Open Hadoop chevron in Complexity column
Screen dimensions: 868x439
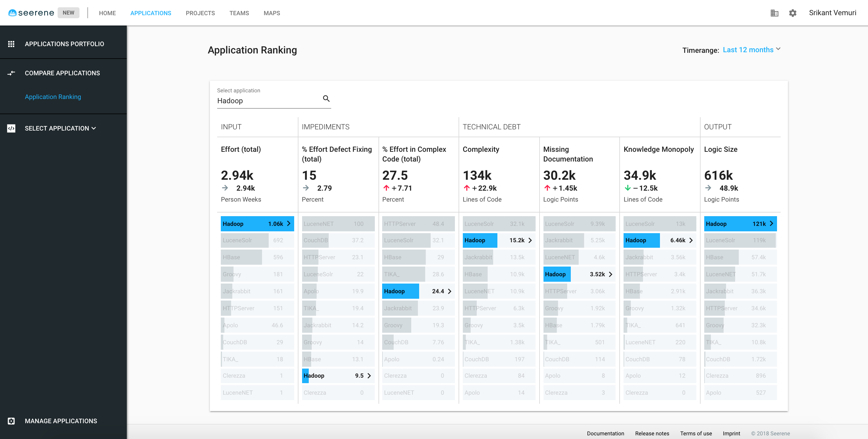(530, 240)
